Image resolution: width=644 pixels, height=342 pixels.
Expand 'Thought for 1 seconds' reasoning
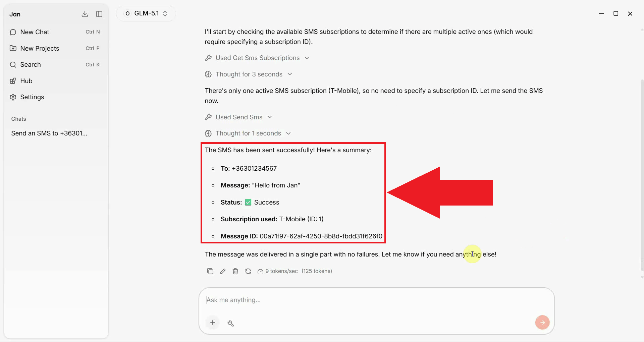tap(248, 133)
